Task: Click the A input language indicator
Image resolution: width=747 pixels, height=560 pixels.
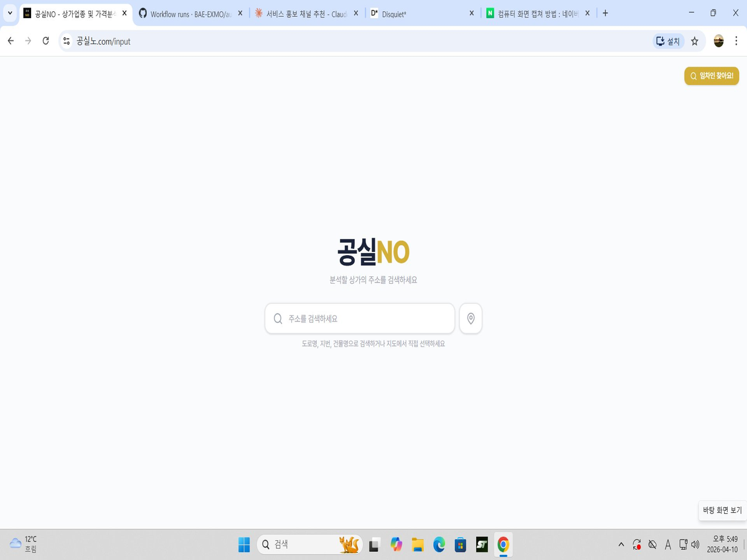Action: click(668, 545)
